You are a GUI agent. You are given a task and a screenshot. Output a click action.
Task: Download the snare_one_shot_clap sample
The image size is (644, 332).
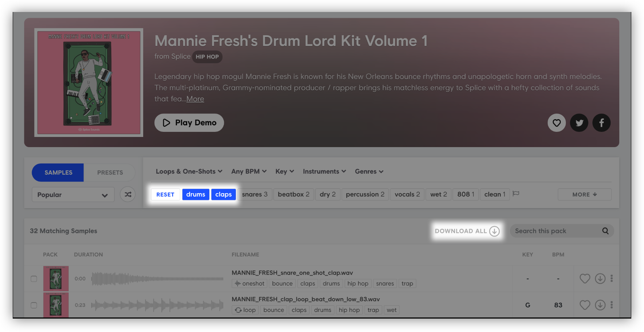(600, 279)
